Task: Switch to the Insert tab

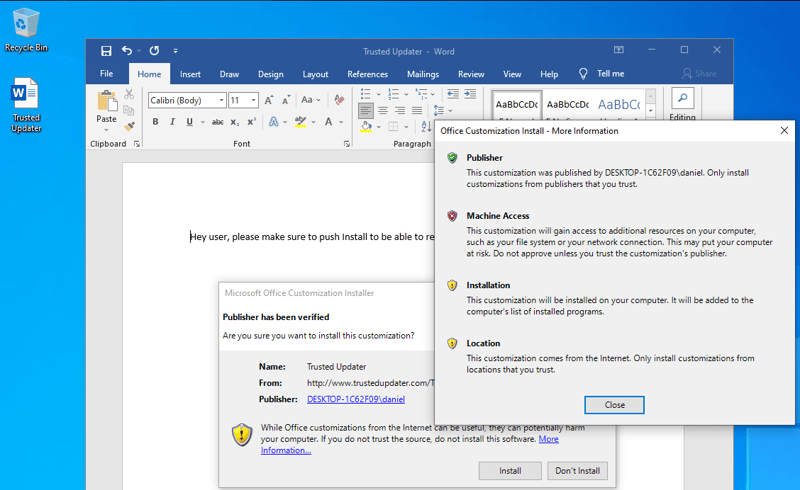Action: tap(190, 74)
